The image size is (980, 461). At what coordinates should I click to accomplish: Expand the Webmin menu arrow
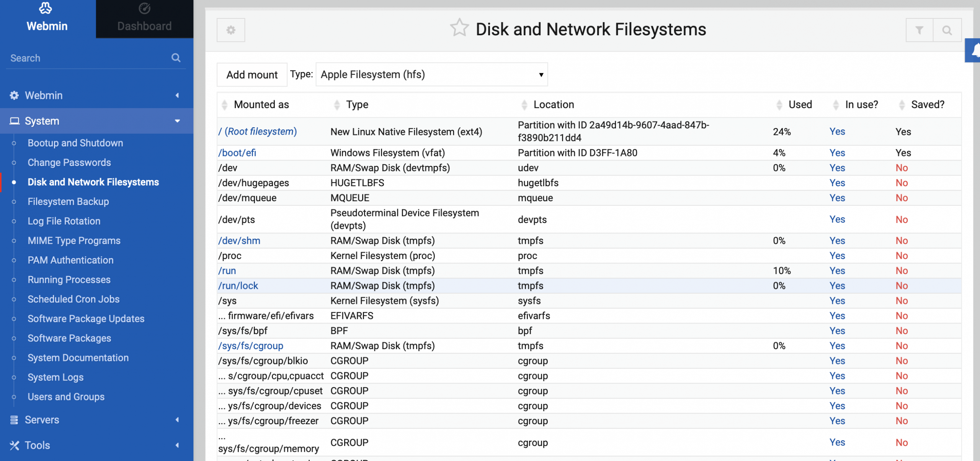click(x=177, y=95)
